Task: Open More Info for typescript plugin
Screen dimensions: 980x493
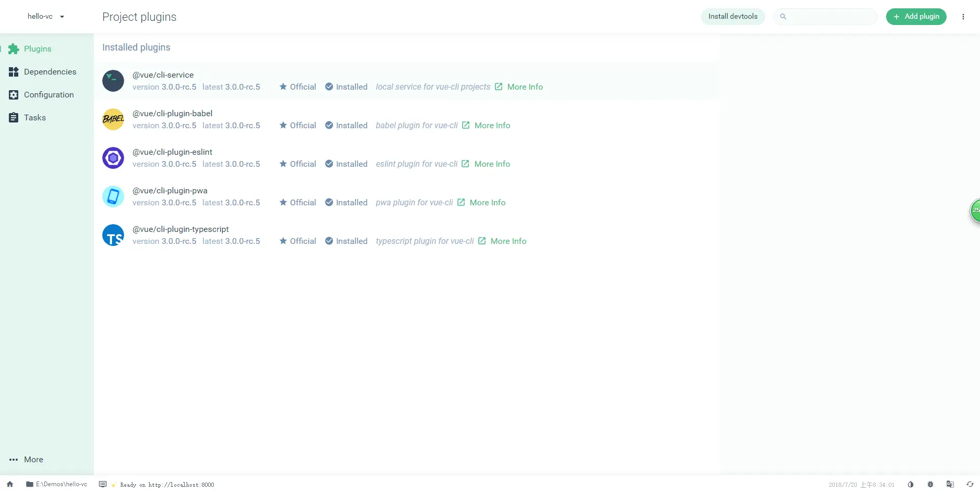Action: click(502, 241)
